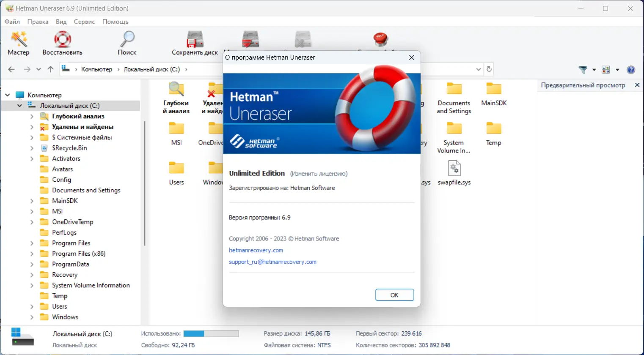Open the Правка menu
This screenshot has width=644, height=355.
pyautogui.click(x=38, y=22)
